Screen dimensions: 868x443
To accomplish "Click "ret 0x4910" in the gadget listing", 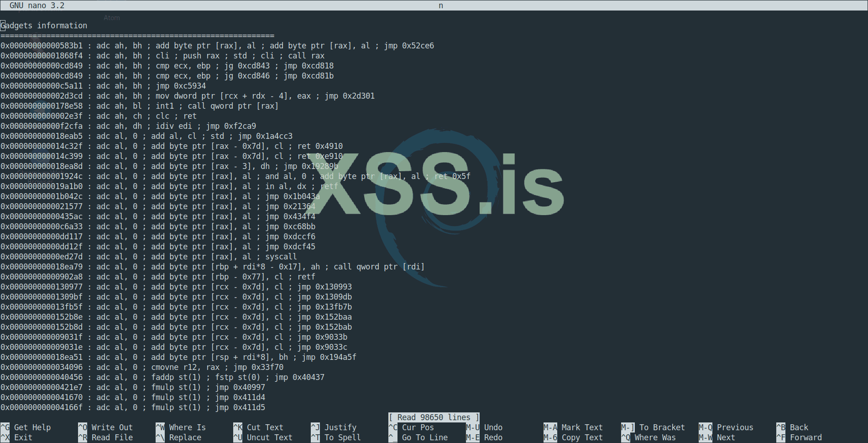I will tap(320, 146).
